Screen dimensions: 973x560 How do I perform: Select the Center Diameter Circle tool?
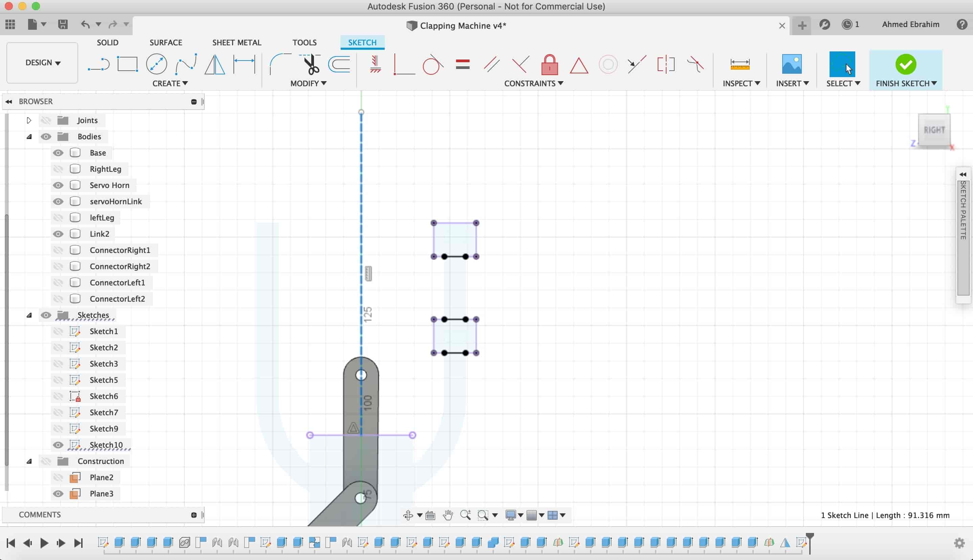pos(157,64)
